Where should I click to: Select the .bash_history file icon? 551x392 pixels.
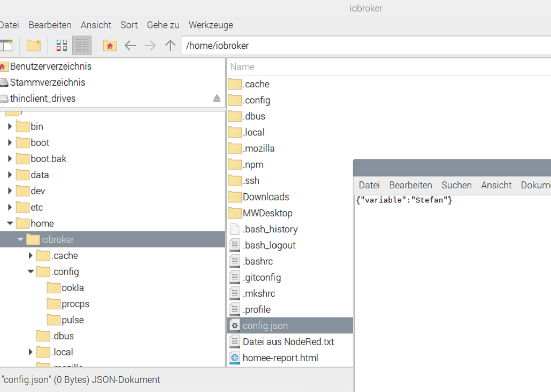click(x=235, y=229)
